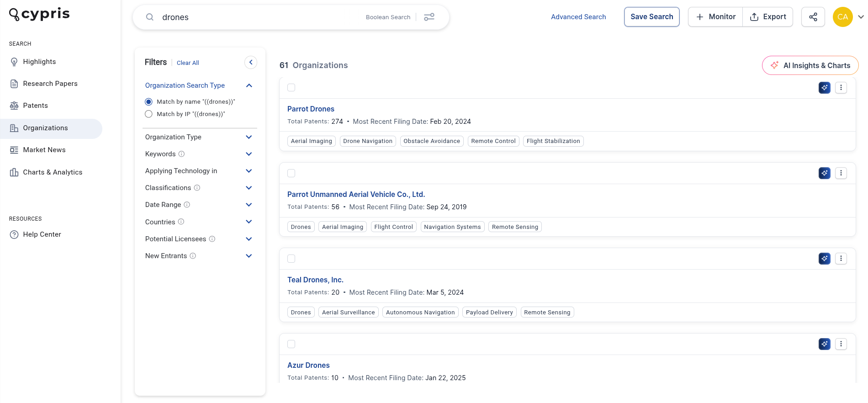Expand Classifications filter chevron

pyautogui.click(x=249, y=188)
